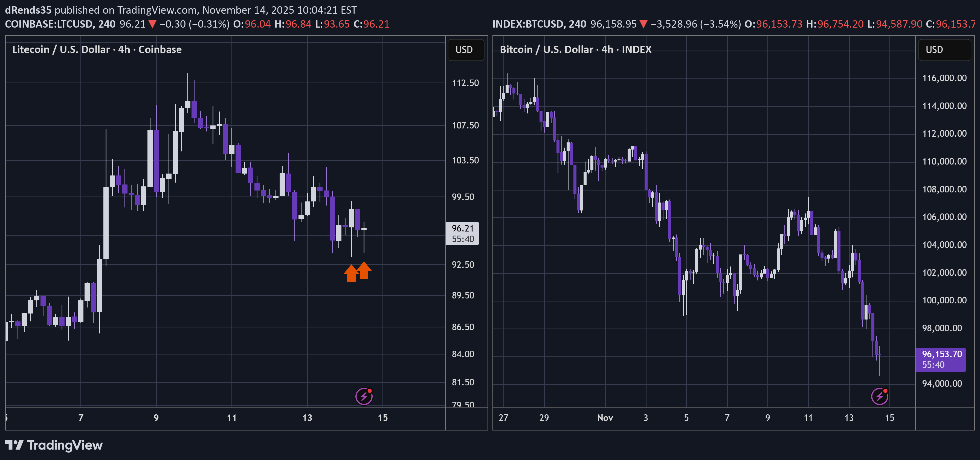Image resolution: width=980 pixels, height=460 pixels.
Task: Click the Nov label on Bitcoin time axis
Action: pos(605,418)
